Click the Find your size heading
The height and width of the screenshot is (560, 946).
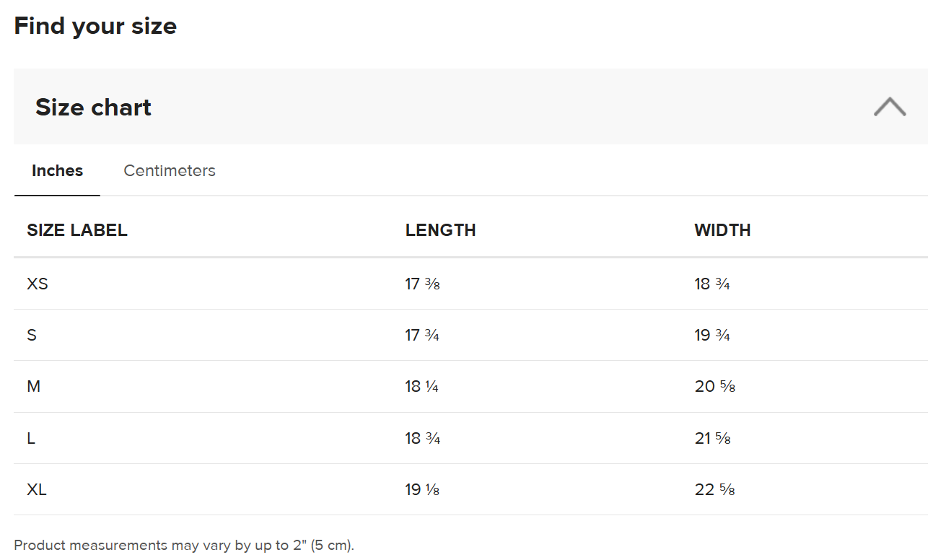click(x=95, y=27)
